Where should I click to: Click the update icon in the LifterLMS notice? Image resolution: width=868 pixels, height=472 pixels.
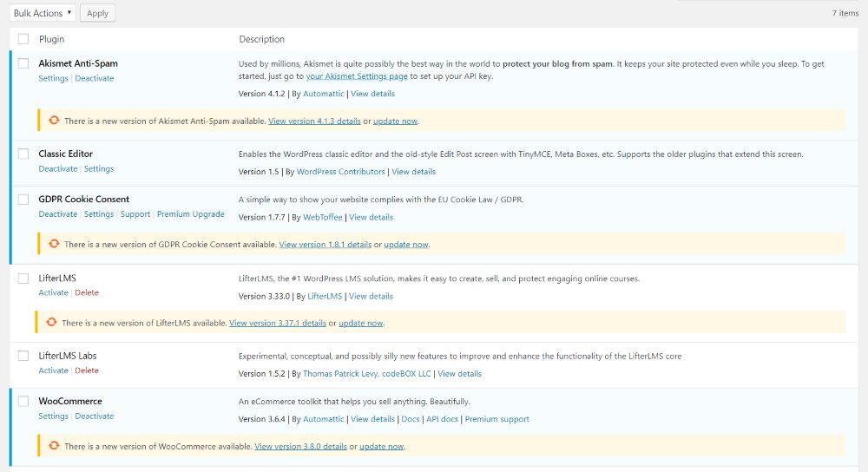(x=51, y=322)
